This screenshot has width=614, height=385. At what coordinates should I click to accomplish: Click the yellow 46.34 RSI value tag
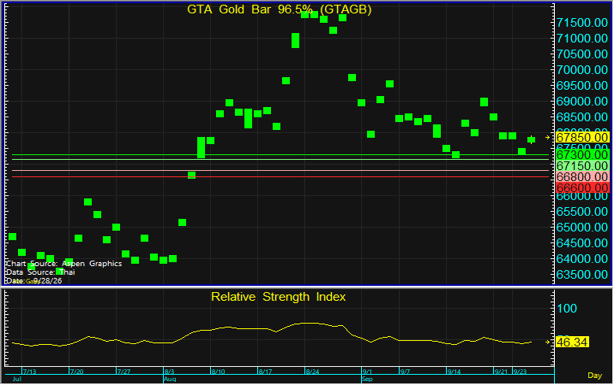(572, 342)
